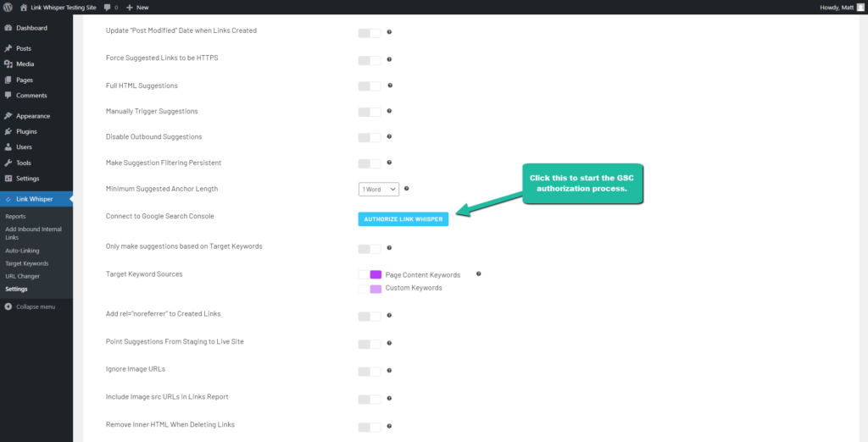Image resolution: width=868 pixels, height=442 pixels.
Task: Click help icon beside Full HTML Suggestions
Action: pyautogui.click(x=390, y=86)
